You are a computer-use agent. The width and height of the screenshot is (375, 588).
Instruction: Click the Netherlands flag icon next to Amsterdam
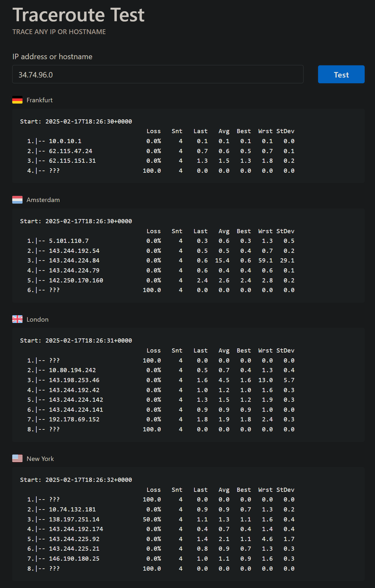(x=17, y=200)
